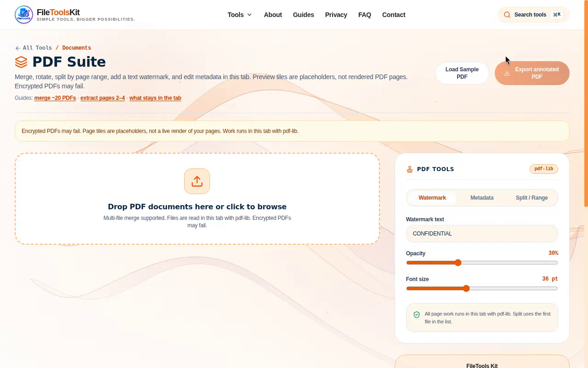Screen dimensions: 588x368
Task: Click the stacked layers PDF Suite icon
Action: (21, 62)
